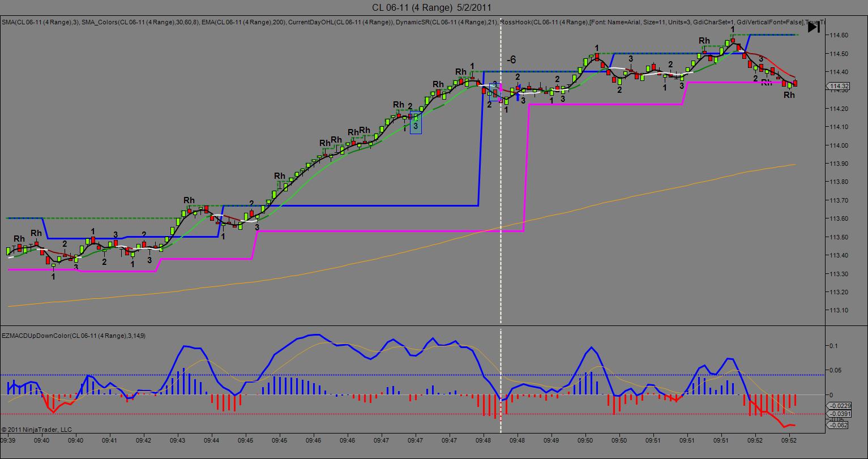Click the 113.90 price axis label

click(838, 164)
